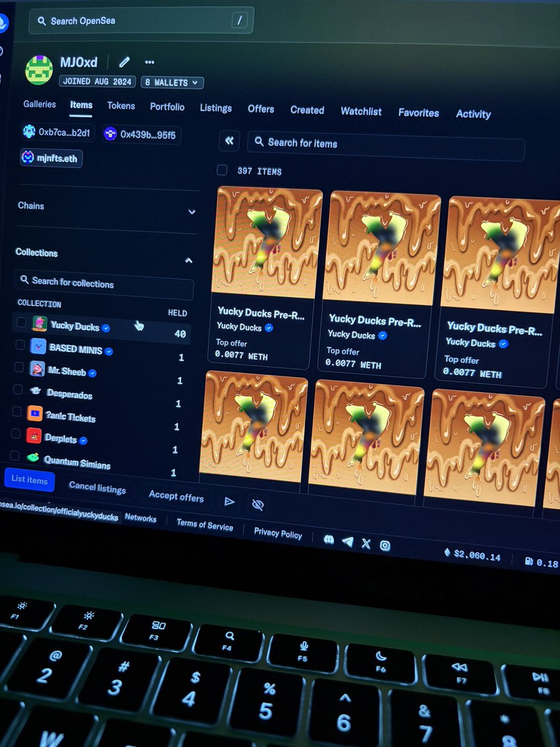The height and width of the screenshot is (747, 560).
Task: Tick the Mr. Sheeb collection checkbox
Action: coord(19,367)
